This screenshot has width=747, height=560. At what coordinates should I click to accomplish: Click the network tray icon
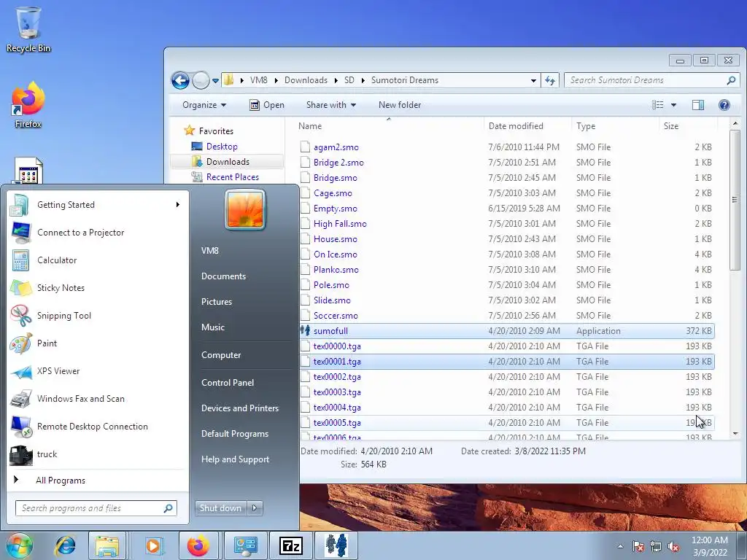656,546
